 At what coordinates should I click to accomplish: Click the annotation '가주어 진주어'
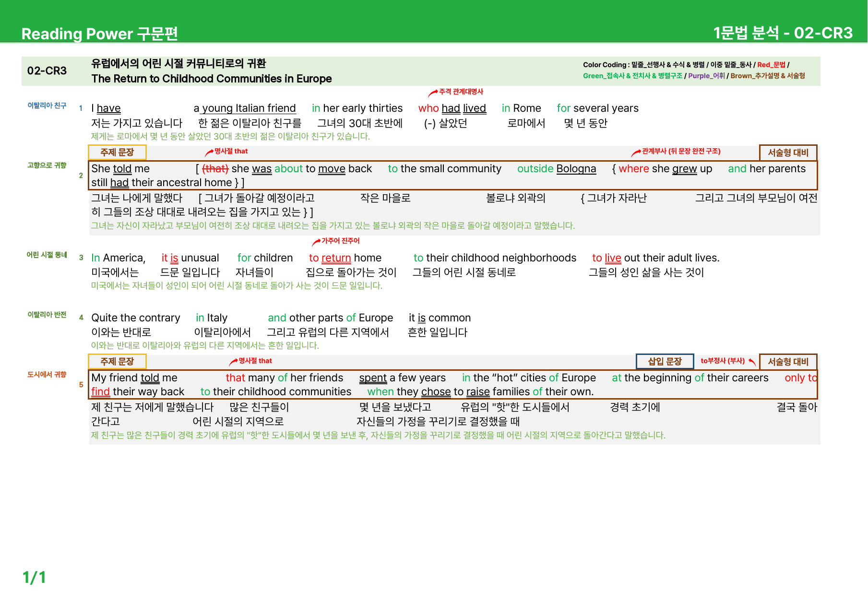coord(340,241)
